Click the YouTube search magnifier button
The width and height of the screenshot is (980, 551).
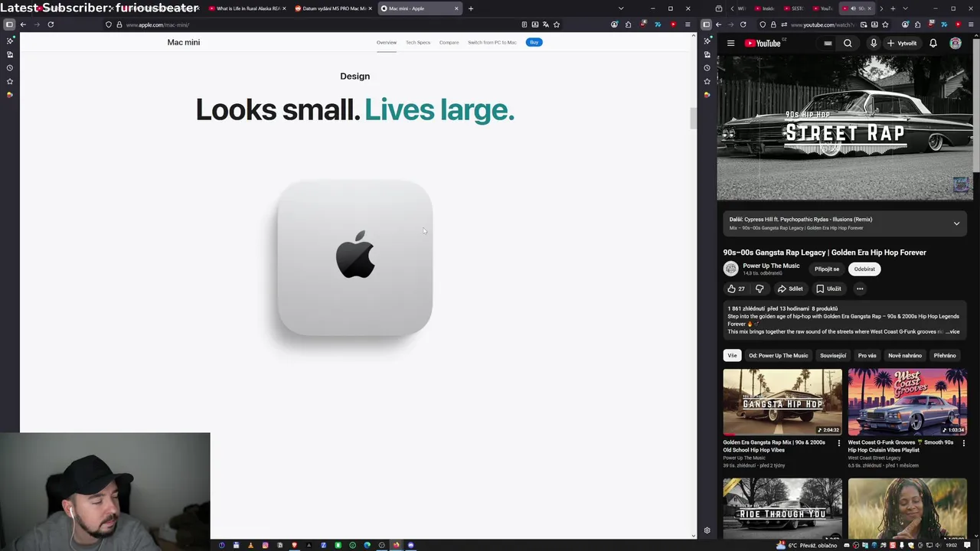(848, 44)
